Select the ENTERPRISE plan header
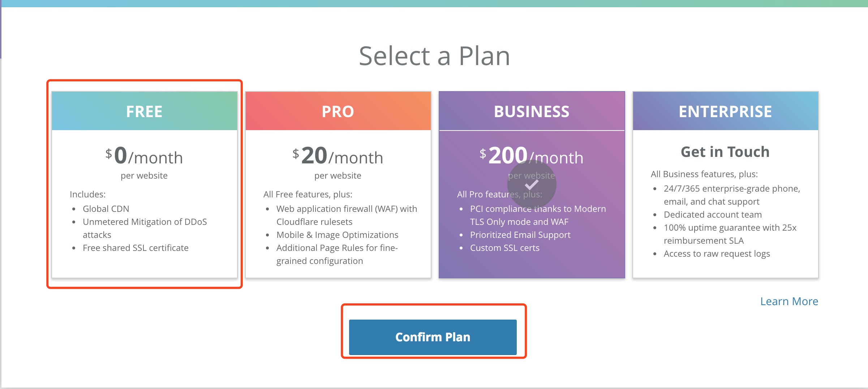Image resolution: width=868 pixels, height=389 pixels. point(725,111)
